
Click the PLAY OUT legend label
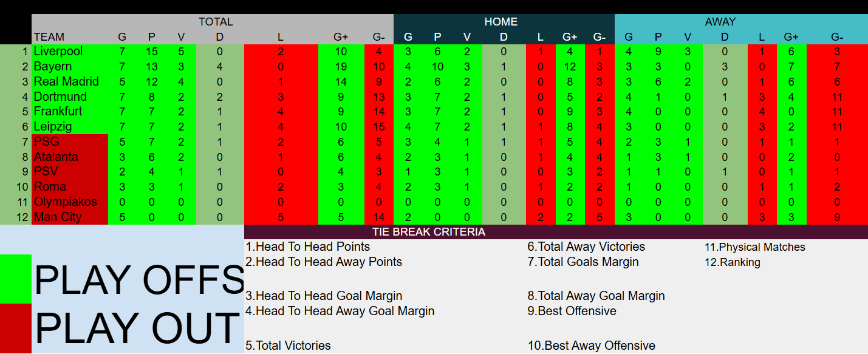138,328
